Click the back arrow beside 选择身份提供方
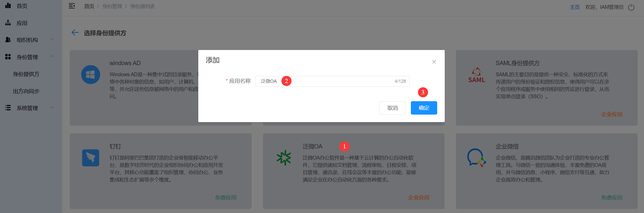Screen dimensions: 644x213 pos(75,33)
